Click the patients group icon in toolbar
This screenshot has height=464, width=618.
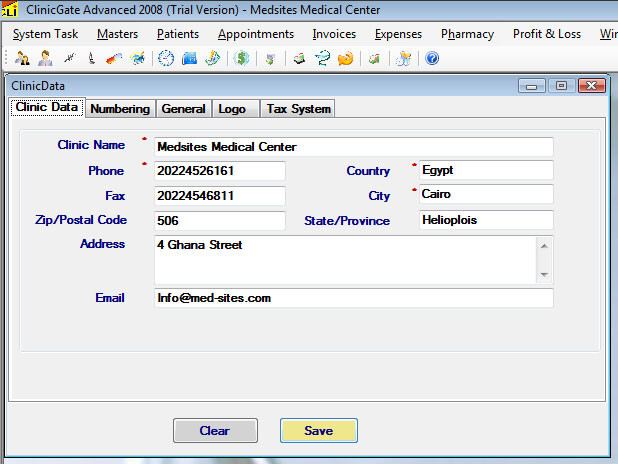pyautogui.click(x=22, y=58)
